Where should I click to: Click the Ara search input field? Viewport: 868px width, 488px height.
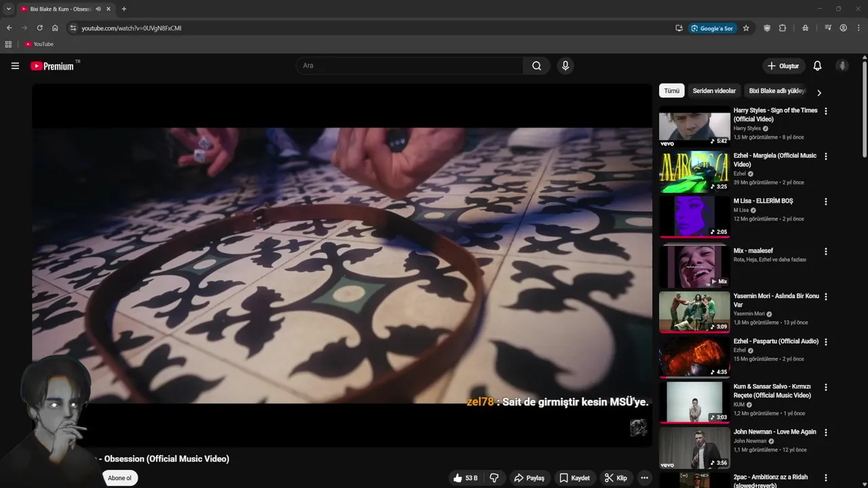(409, 66)
